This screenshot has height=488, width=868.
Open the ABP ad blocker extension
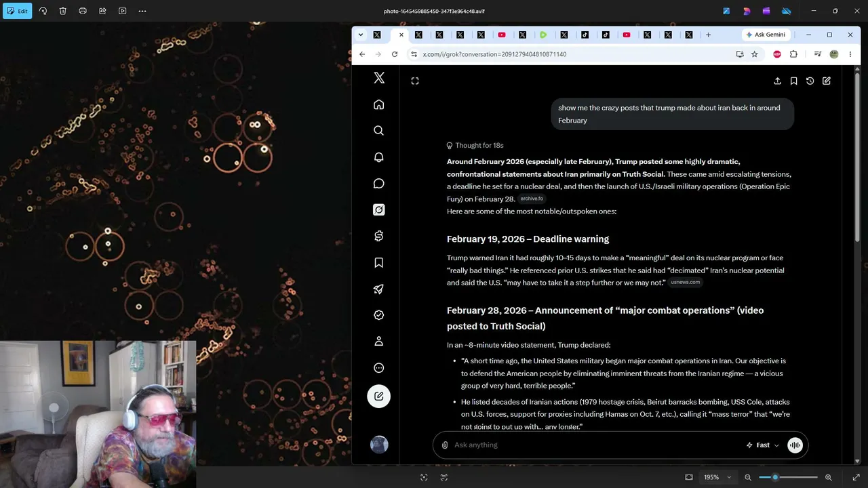(777, 54)
